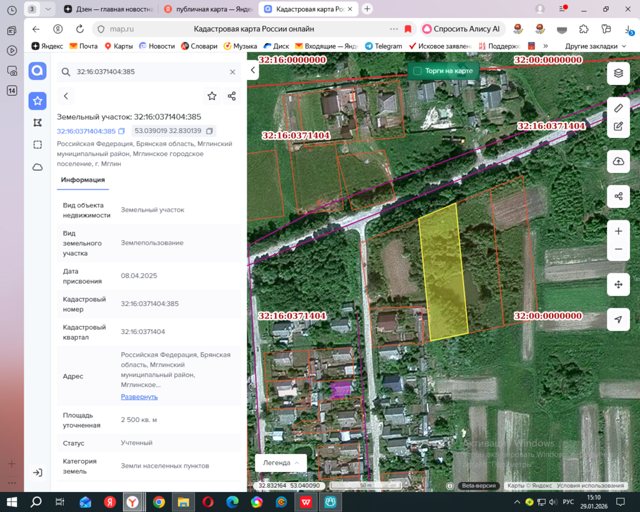The width and height of the screenshot is (640, 512).
Task: Add parcel to favorites with star icon
Action: [x=212, y=96]
